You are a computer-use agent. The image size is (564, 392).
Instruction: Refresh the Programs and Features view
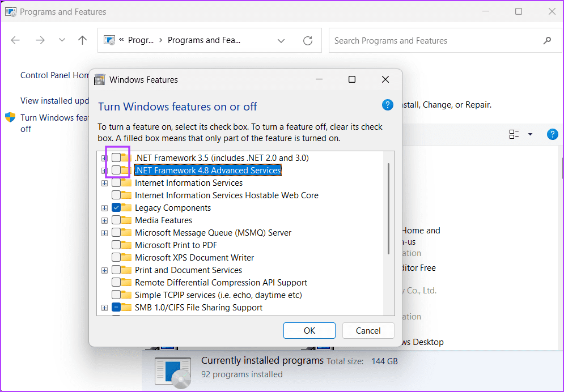308,41
